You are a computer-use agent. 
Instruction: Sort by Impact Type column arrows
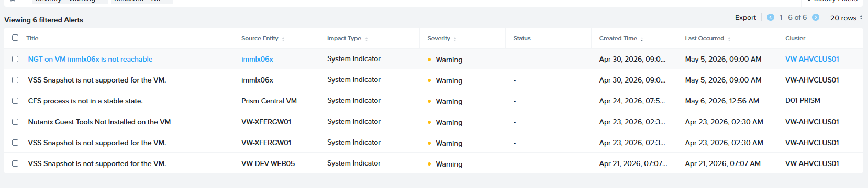(x=366, y=39)
